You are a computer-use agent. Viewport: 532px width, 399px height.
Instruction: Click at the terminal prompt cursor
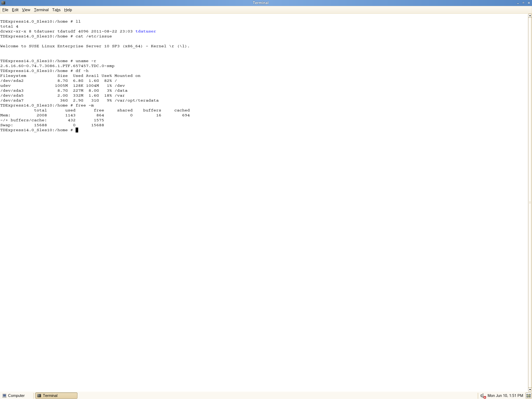click(x=77, y=130)
